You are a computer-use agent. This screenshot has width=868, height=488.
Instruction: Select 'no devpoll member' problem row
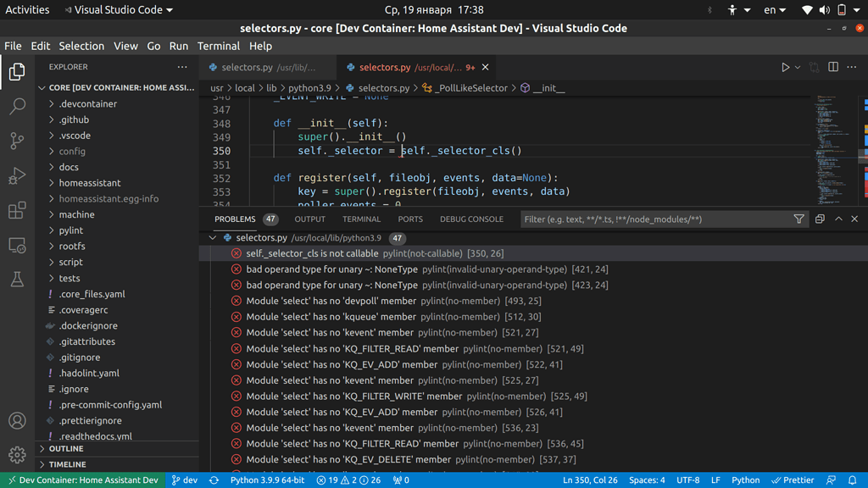click(533, 301)
